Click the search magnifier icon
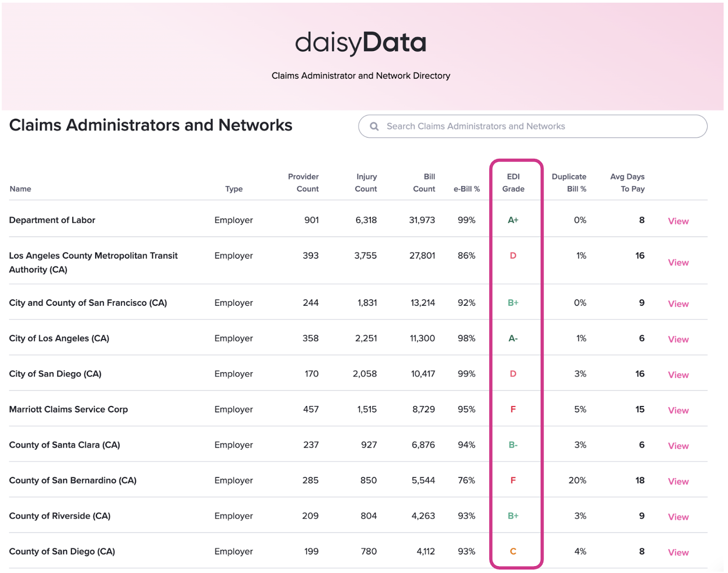This screenshot has height=573, width=728. click(x=374, y=127)
